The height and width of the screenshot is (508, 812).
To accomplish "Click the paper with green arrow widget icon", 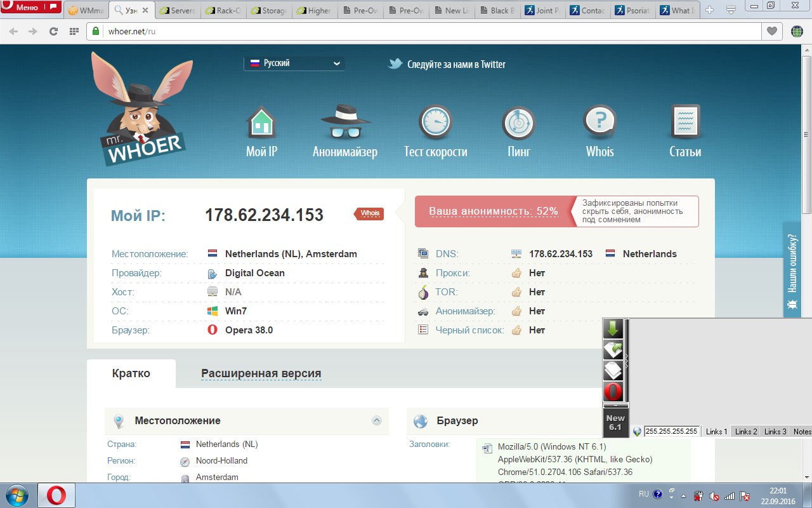I will [x=613, y=350].
